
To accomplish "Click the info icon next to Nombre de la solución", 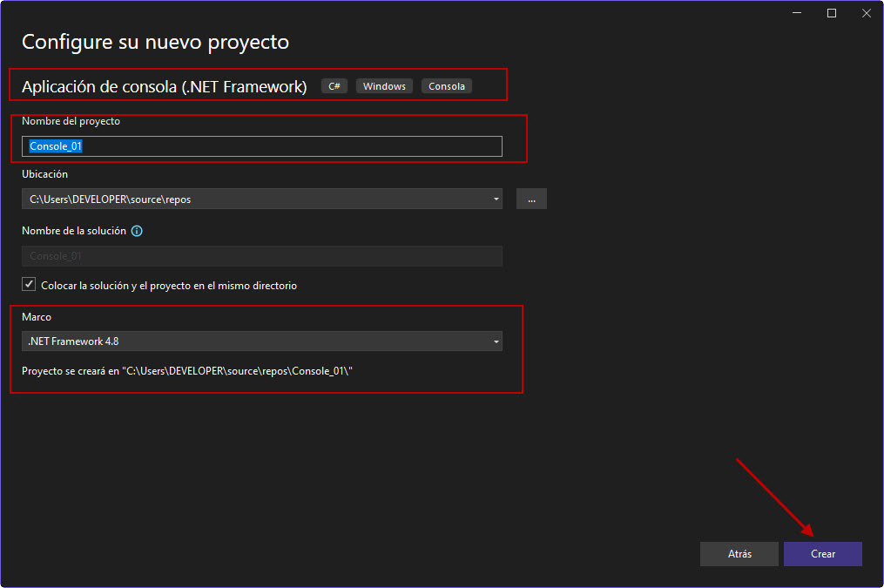I will click(137, 231).
